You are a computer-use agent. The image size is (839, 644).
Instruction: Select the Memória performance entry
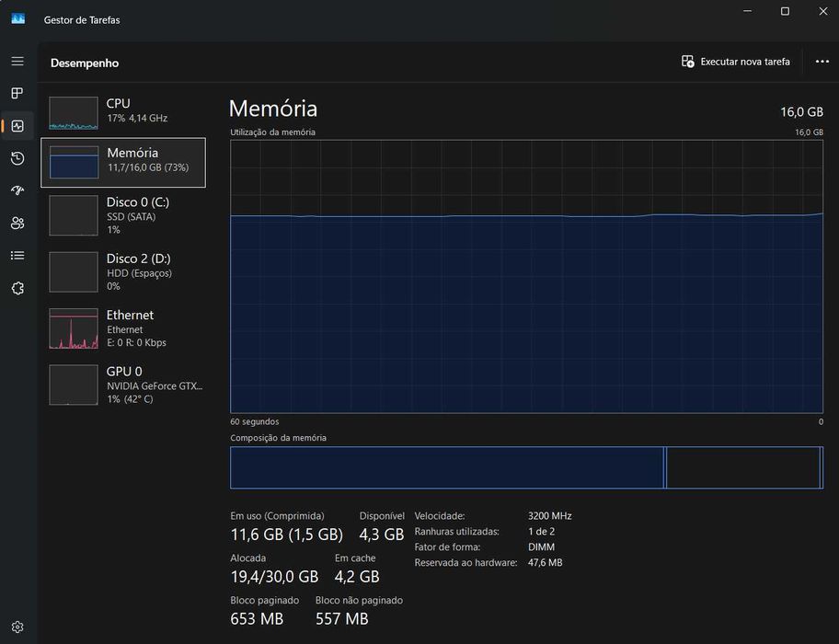[x=123, y=162]
